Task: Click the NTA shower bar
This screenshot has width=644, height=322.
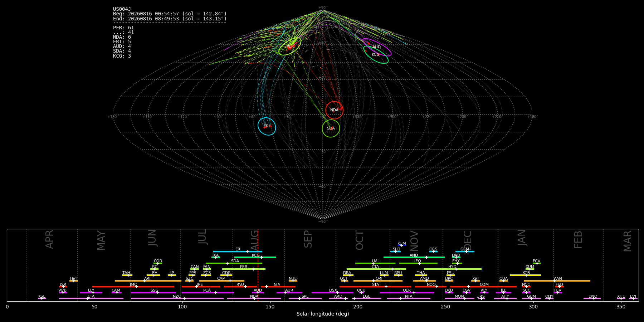Action: 409,298
